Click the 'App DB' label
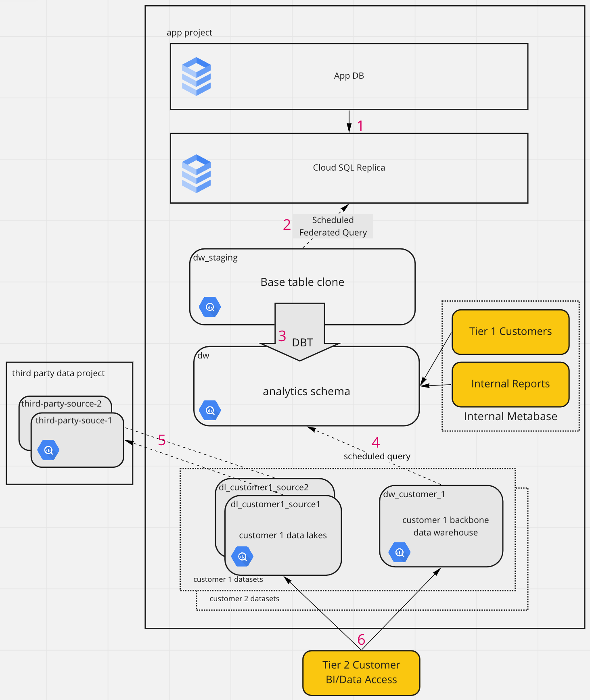590x700 pixels. click(x=349, y=76)
